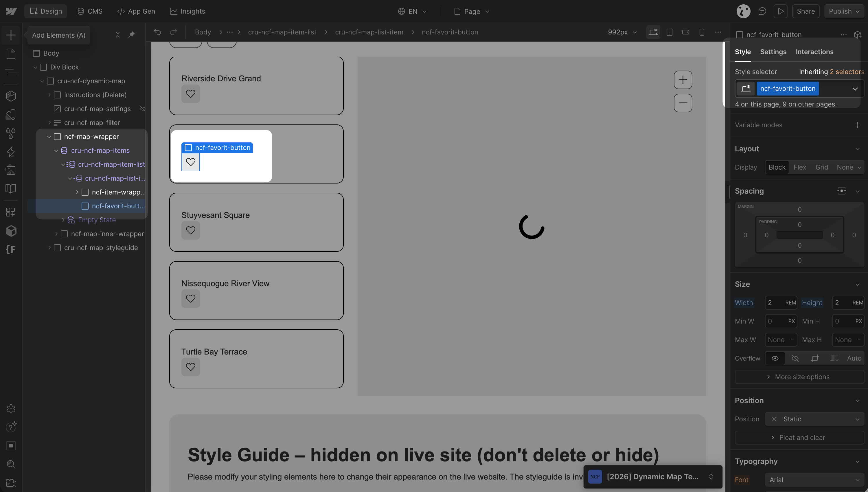Open the Navigator panel icon
The width and height of the screenshot is (868, 492).
pyautogui.click(x=11, y=72)
